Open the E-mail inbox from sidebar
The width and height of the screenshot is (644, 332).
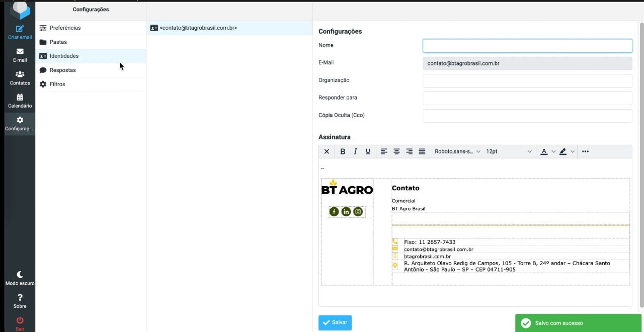point(20,52)
